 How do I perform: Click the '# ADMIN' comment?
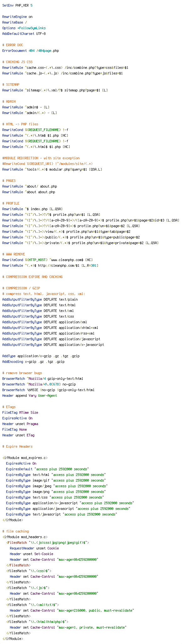pyautogui.click(x=9, y=102)
